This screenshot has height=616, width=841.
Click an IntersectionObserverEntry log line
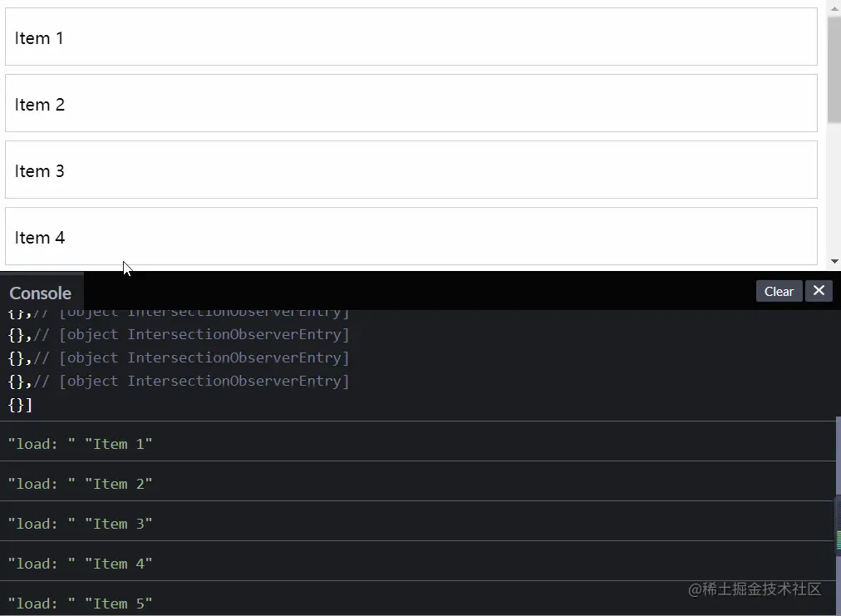179,357
